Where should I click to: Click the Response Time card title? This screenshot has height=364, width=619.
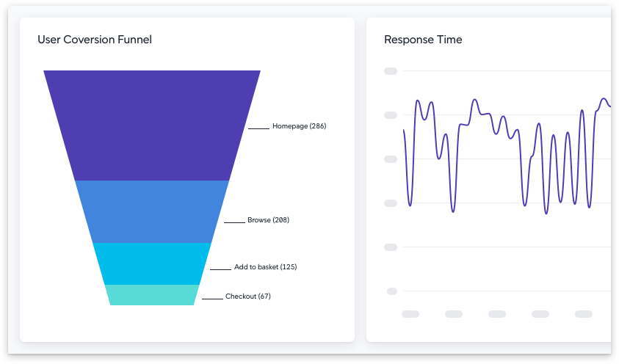(x=423, y=40)
